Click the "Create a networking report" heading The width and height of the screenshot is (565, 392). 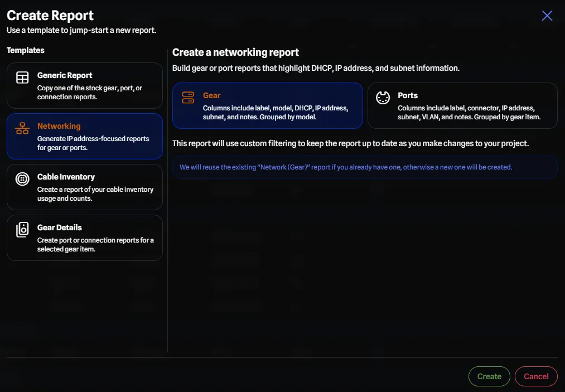click(x=235, y=52)
